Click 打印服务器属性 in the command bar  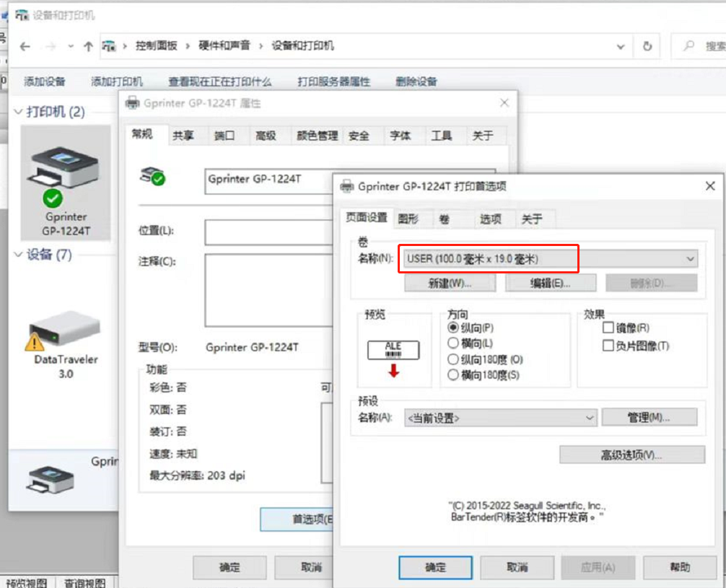334,82
